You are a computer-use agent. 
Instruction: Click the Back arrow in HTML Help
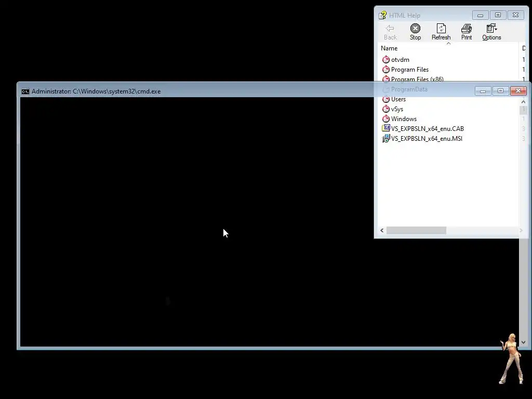coord(390,32)
